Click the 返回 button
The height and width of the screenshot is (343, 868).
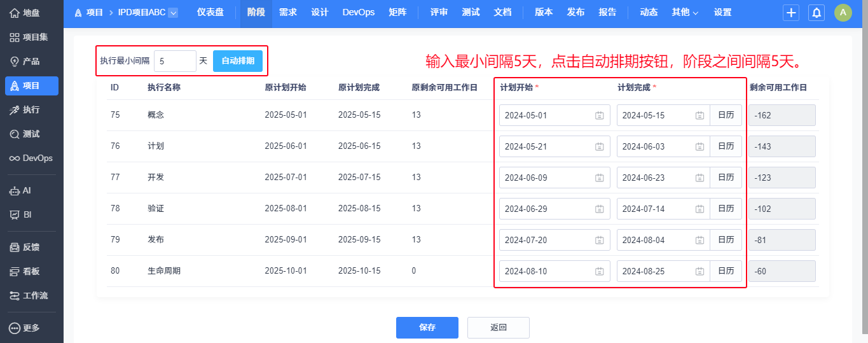(x=499, y=327)
